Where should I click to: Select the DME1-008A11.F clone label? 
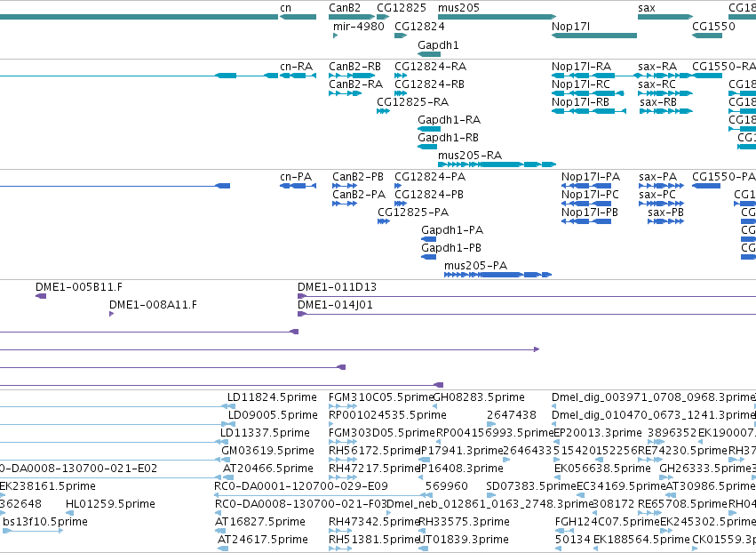tap(153, 305)
